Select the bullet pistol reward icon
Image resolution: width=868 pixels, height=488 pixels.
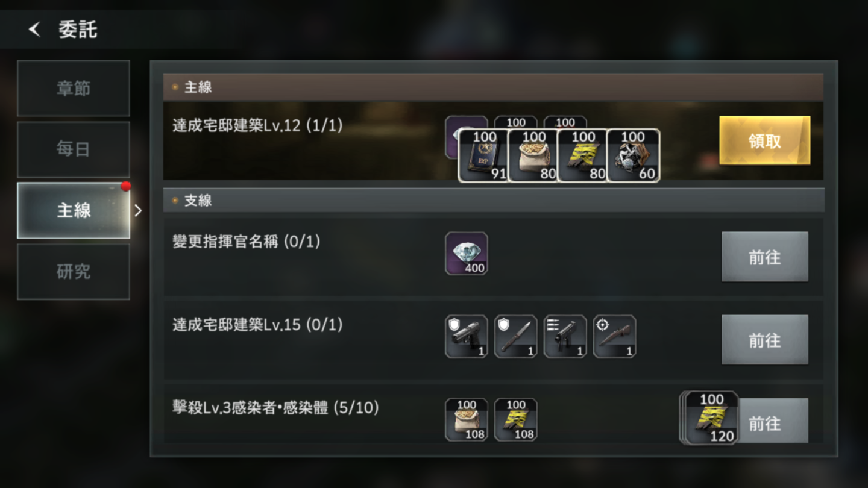565,337
